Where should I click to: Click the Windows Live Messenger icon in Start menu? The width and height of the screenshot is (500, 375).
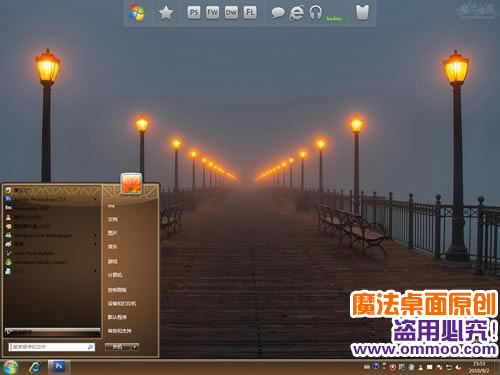[x=8, y=235]
